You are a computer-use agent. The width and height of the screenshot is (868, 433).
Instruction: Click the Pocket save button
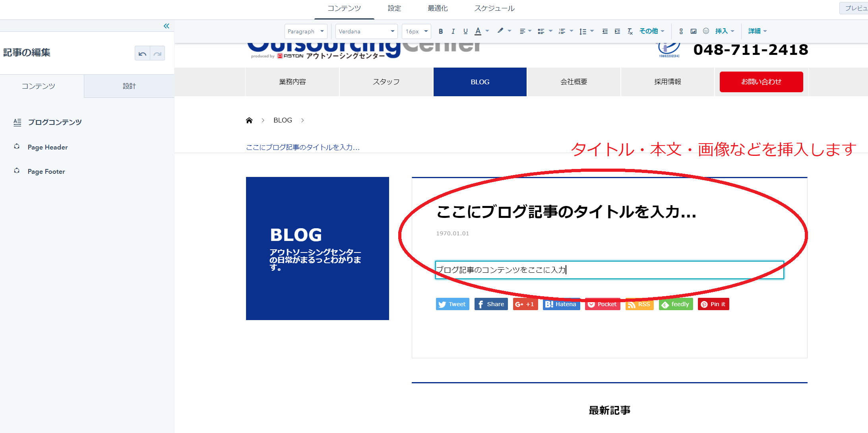tap(603, 304)
